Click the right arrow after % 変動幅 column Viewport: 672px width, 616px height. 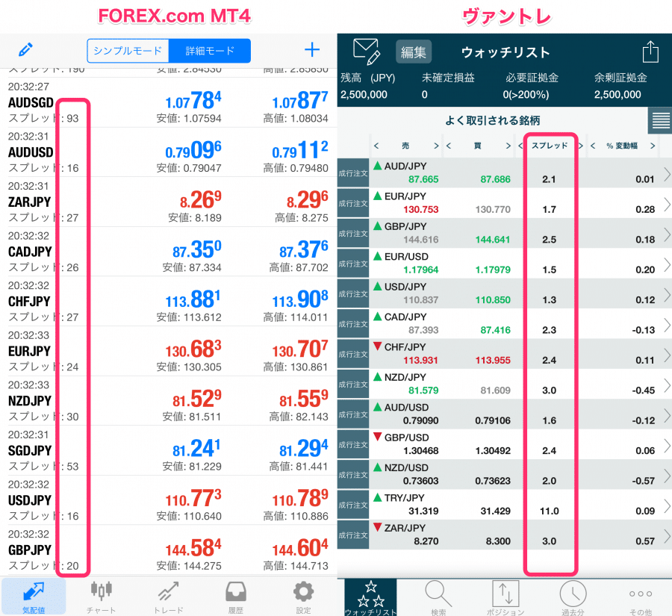tap(653, 146)
